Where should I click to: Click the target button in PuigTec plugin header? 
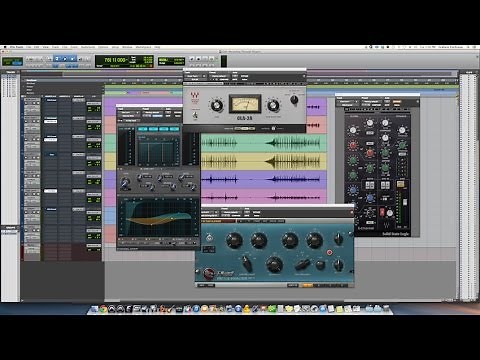[351, 212]
